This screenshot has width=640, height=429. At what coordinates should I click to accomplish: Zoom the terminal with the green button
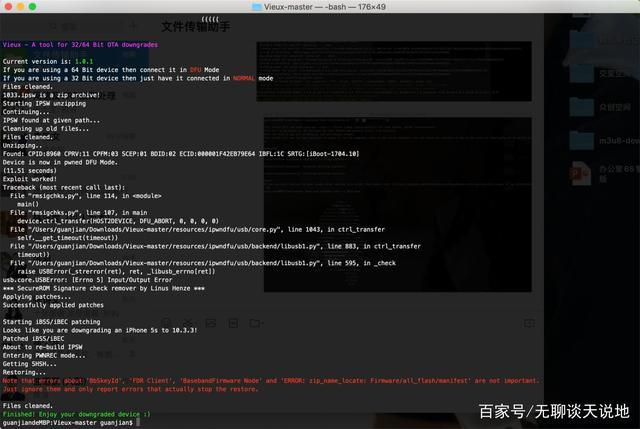33,7
